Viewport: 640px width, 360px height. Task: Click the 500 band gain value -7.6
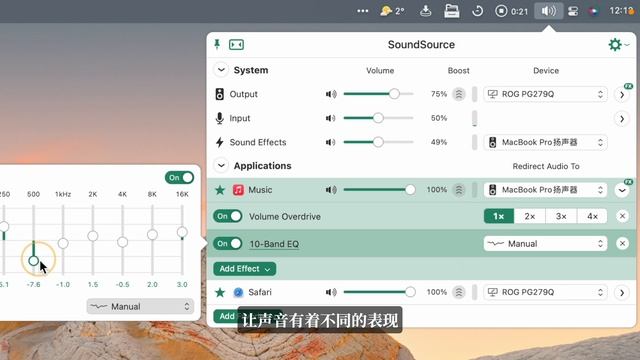pos(33,284)
